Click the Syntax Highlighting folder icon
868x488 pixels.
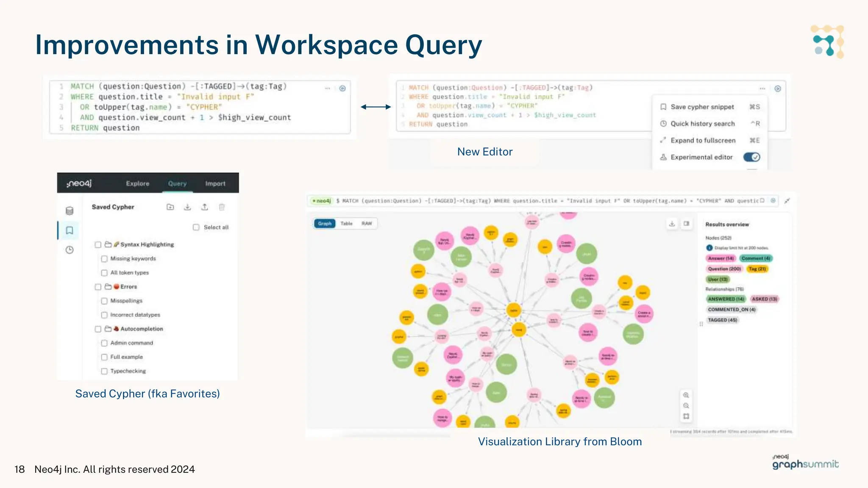(108, 244)
